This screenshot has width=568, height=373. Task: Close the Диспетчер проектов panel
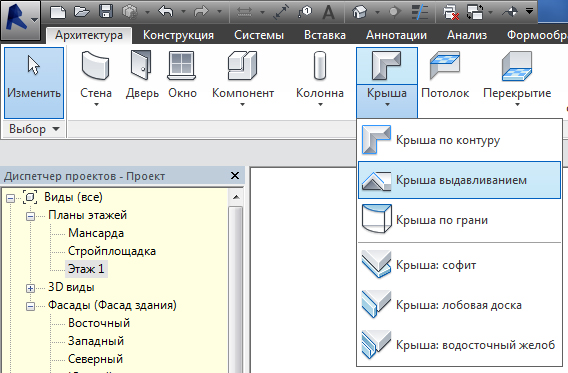[235, 176]
